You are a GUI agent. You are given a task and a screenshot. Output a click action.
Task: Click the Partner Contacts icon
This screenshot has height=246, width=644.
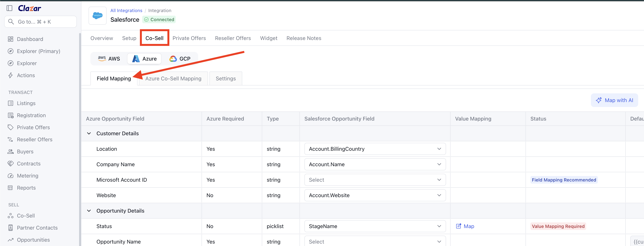tap(11, 228)
